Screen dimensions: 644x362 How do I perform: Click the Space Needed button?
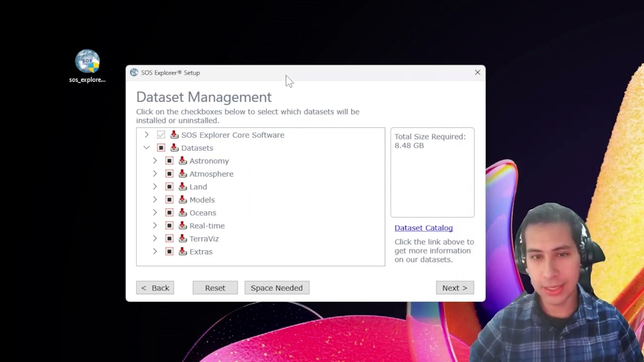(277, 288)
